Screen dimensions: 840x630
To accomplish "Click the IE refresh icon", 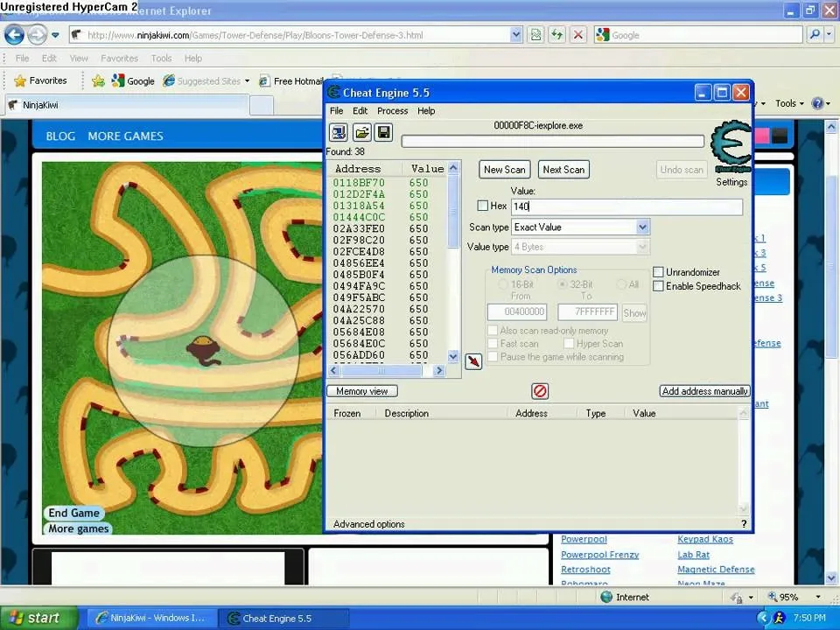I will pos(557,35).
